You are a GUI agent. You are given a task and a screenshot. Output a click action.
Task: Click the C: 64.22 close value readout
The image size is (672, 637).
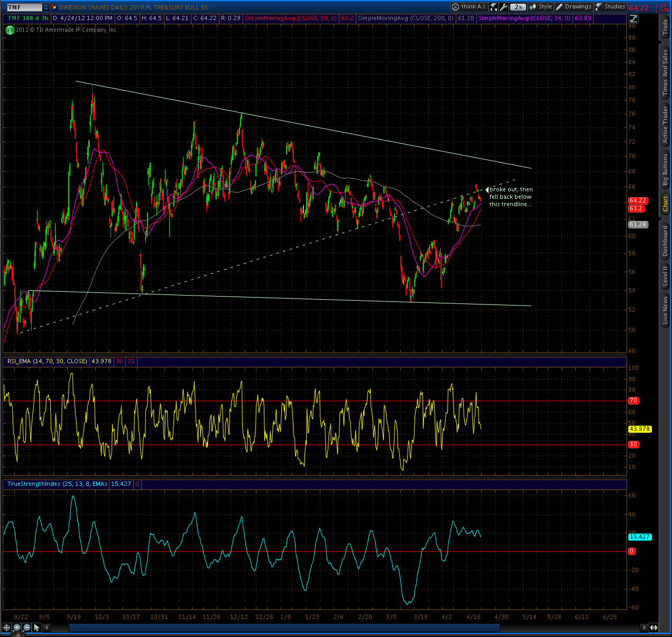click(205, 19)
